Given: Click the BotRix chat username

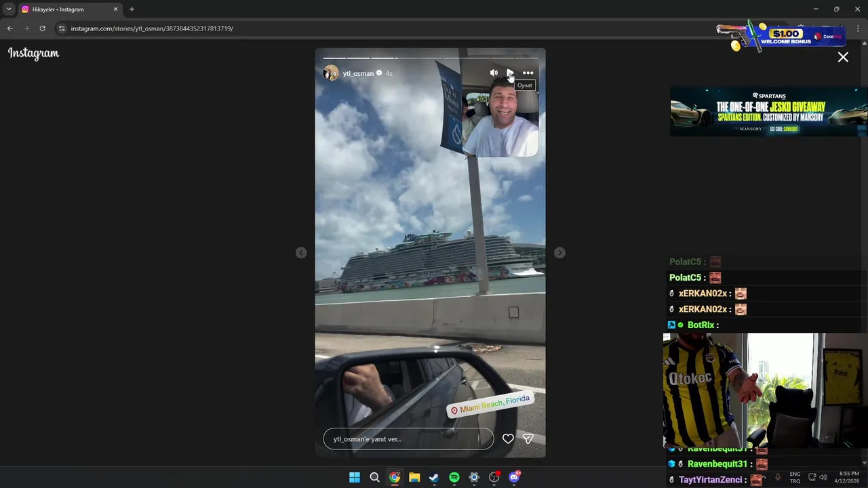Looking at the screenshot, I should [x=701, y=325].
